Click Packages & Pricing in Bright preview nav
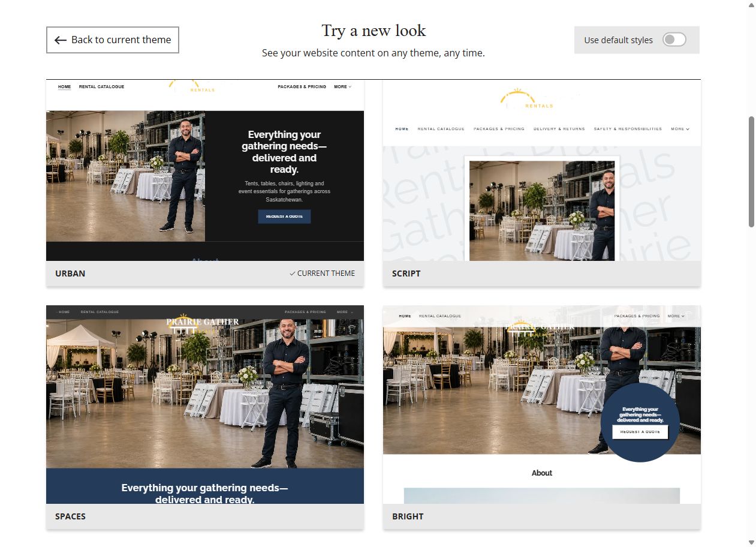This screenshot has height=547, width=756. 637,316
